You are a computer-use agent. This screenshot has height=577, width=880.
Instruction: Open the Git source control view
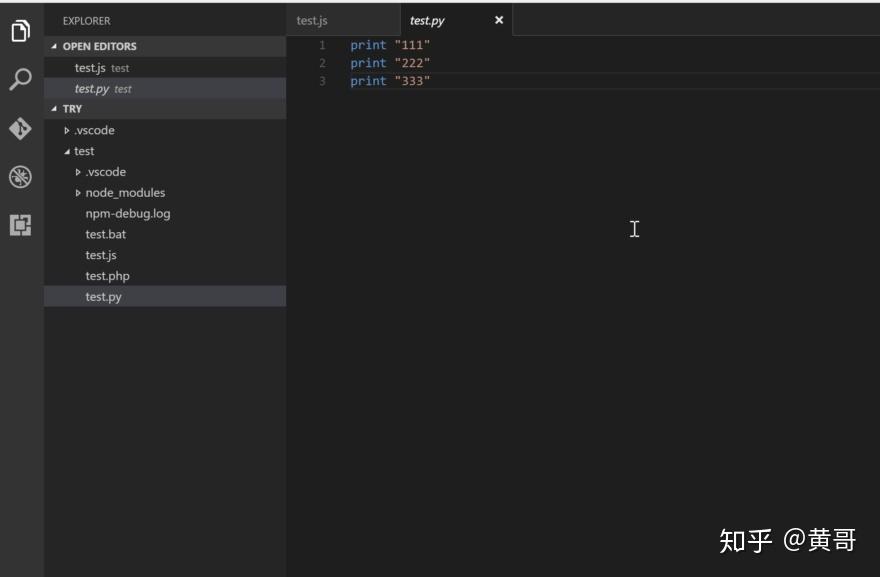pos(21,128)
